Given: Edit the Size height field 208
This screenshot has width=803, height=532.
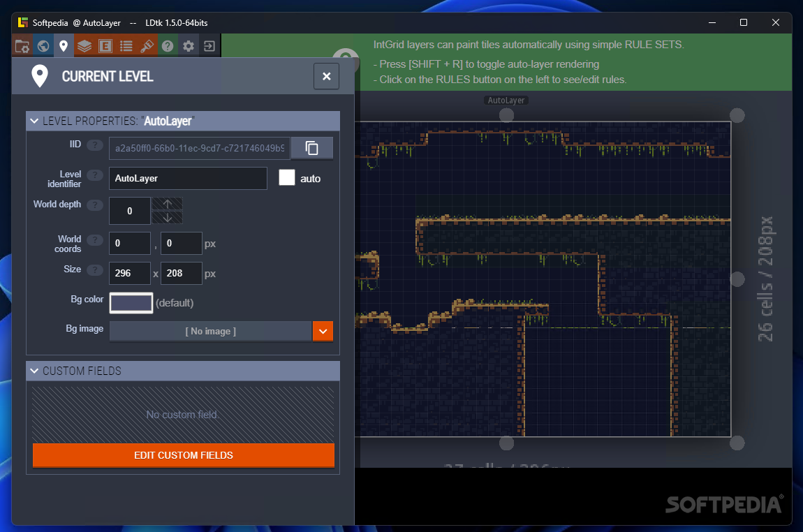Looking at the screenshot, I should click(182, 274).
